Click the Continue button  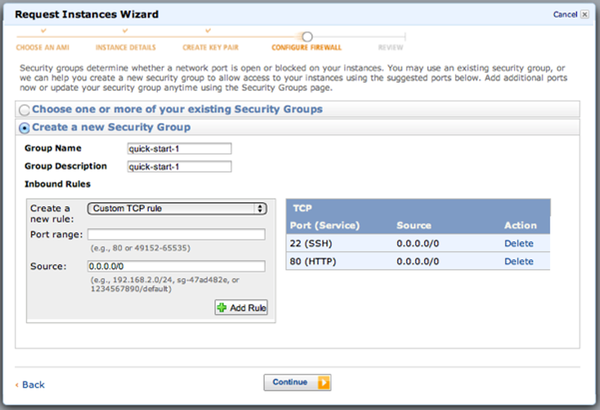point(297,382)
